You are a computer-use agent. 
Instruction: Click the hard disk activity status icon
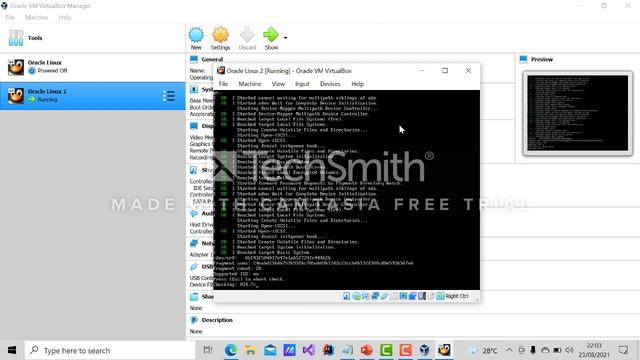pos(347,296)
